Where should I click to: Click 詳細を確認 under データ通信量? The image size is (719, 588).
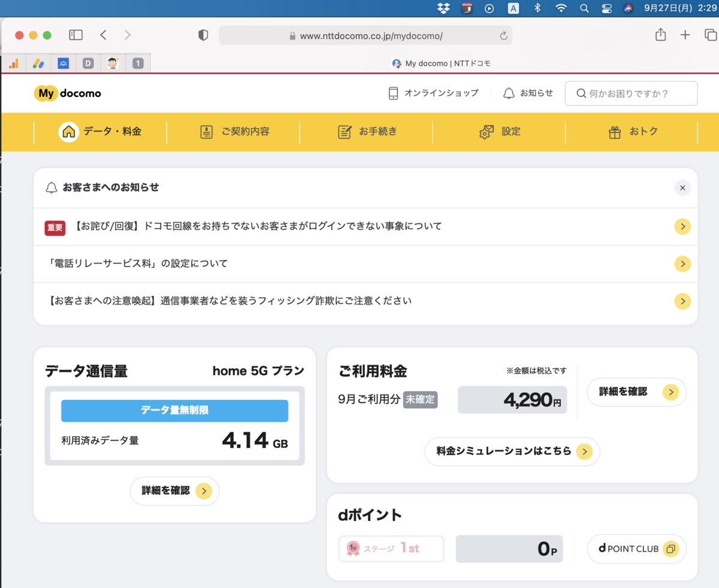[x=175, y=491]
